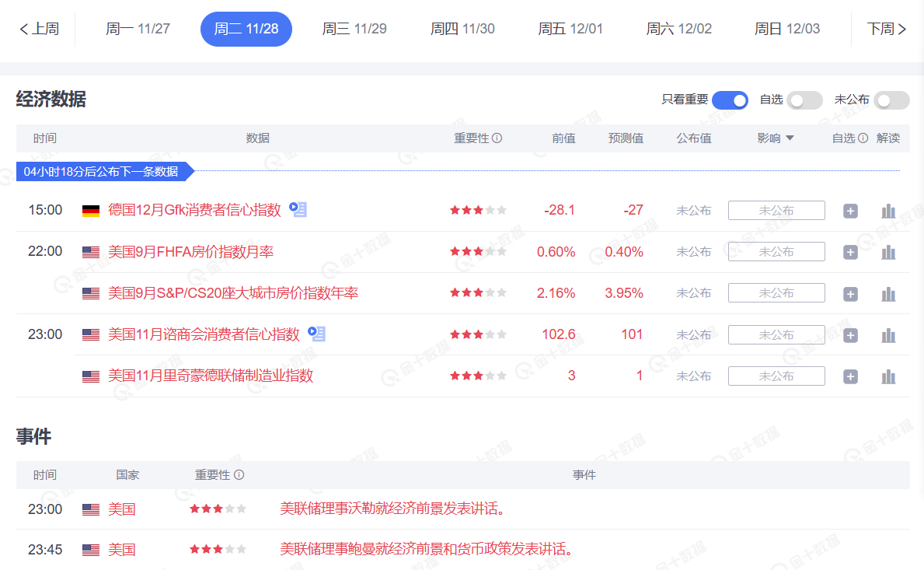Turn on the 未公布 switch
This screenshot has height=570, width=924.
coord(891,100)
